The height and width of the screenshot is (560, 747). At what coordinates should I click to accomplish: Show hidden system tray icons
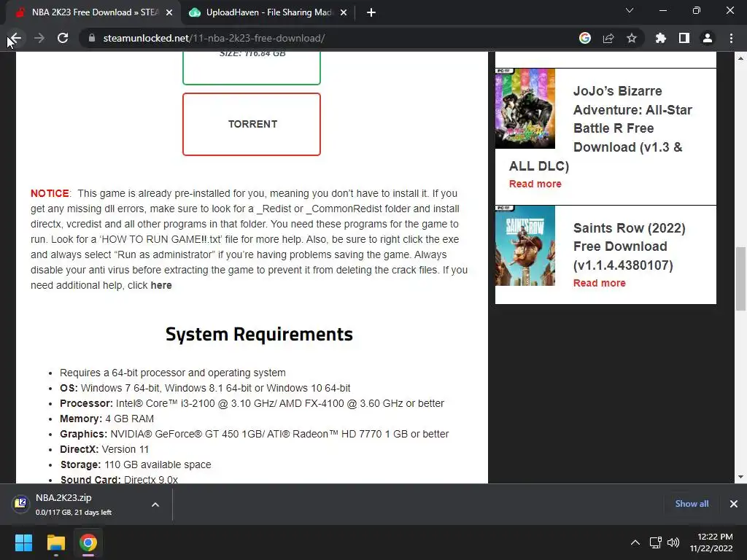click(635, 542)
